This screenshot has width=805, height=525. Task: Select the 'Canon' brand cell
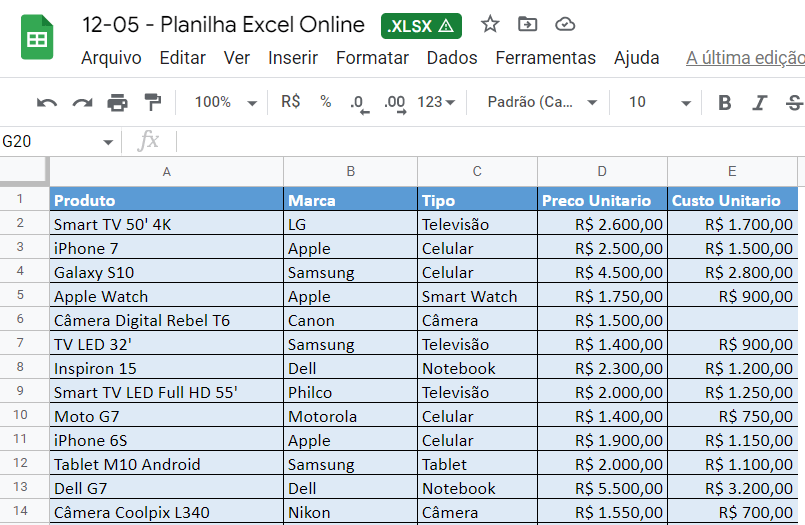(350, 320)
